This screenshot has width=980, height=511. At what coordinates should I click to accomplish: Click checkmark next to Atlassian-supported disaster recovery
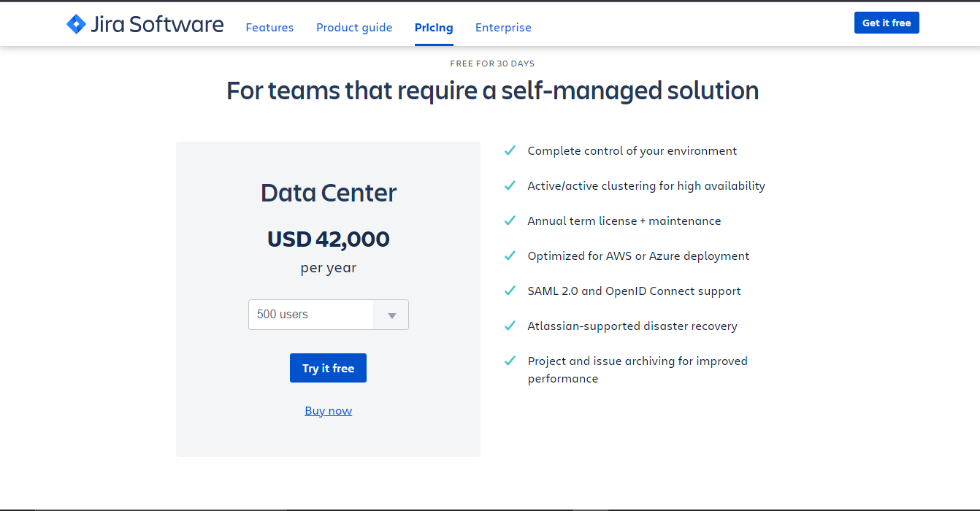(x=510, y=326)
